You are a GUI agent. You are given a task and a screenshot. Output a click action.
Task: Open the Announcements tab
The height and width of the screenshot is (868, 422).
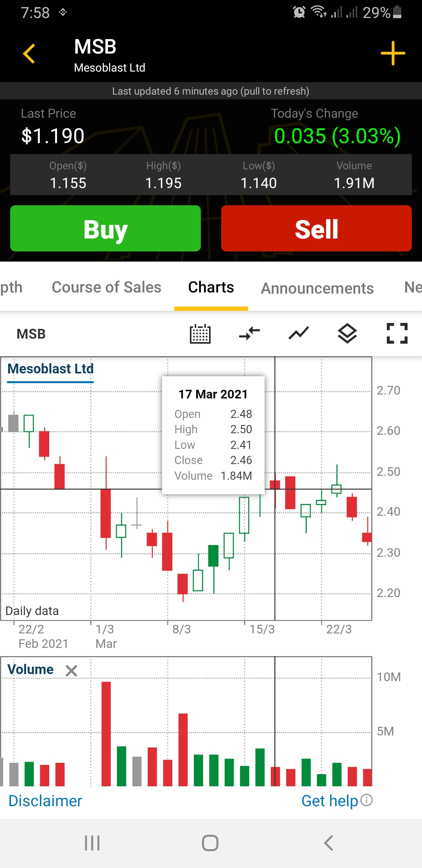tap(317, 288)
